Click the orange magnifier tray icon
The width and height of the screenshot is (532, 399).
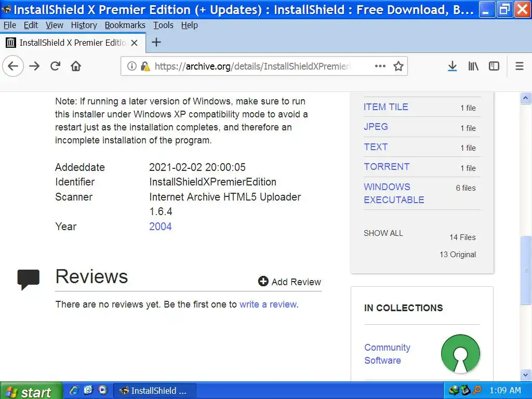point(477,391)
